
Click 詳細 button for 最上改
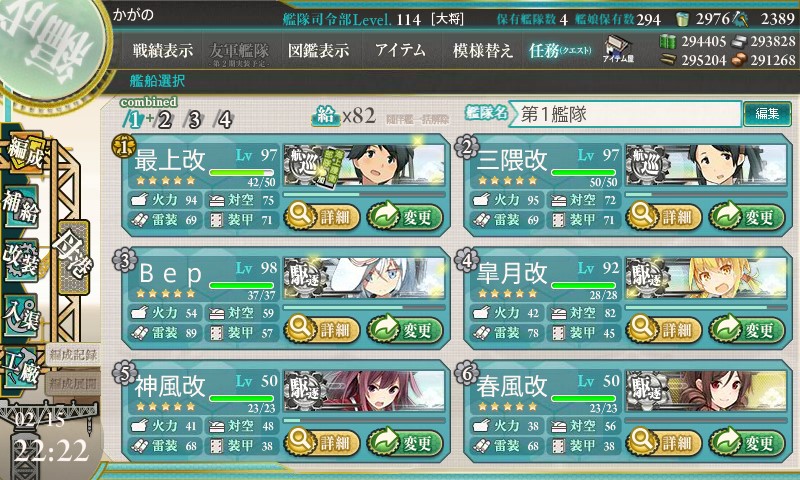[322, 217]
